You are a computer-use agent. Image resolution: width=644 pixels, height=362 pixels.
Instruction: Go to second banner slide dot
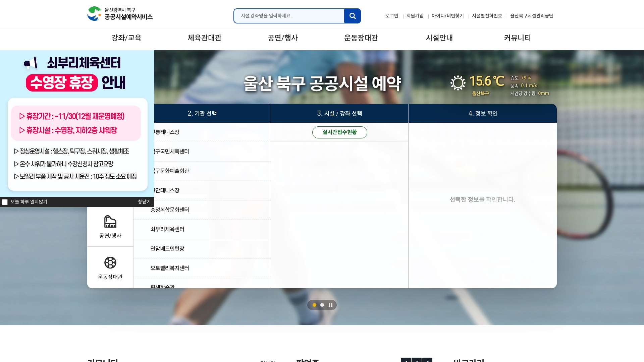(x=322, y=305)
